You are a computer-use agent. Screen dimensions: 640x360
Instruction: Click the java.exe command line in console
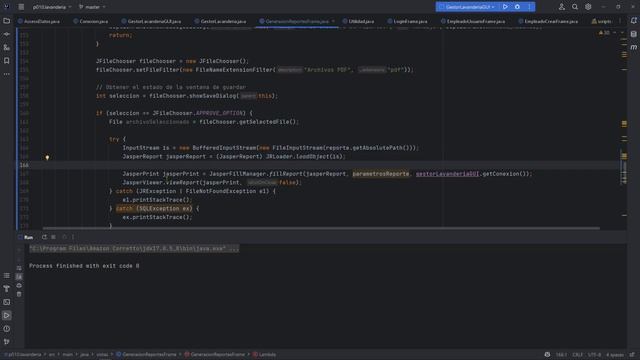(134, 249)
